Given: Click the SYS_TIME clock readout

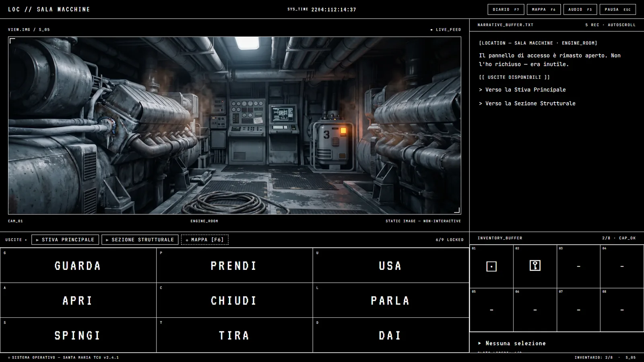Looking at the screenshot, I should point(322,9).
